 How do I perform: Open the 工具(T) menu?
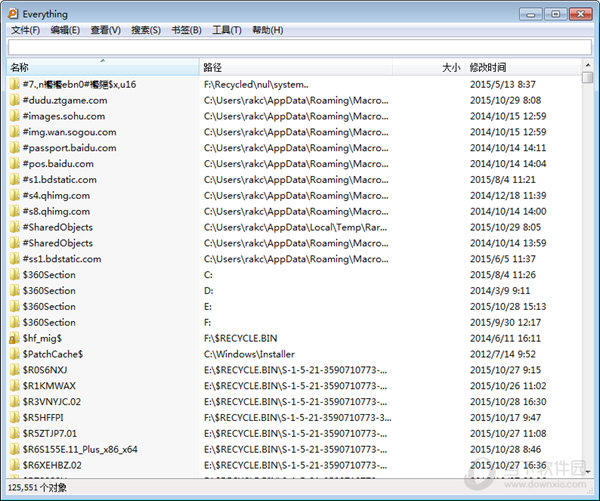pyautogui.click(x=227, y=30)
